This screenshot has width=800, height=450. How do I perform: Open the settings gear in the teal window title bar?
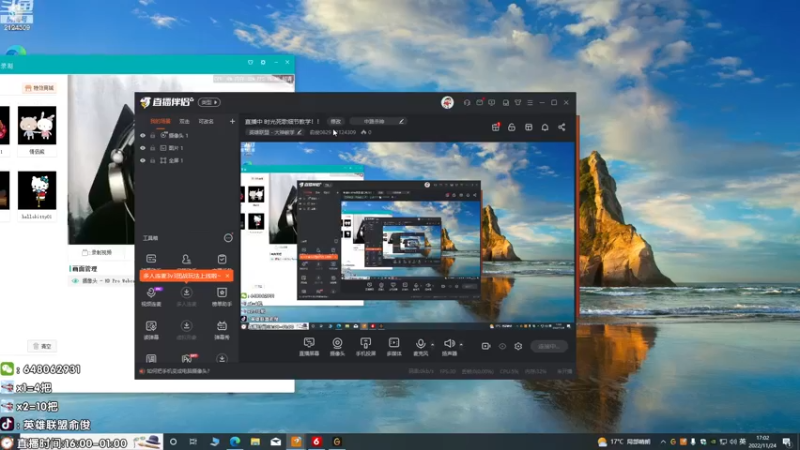click(x=263, y=62)
